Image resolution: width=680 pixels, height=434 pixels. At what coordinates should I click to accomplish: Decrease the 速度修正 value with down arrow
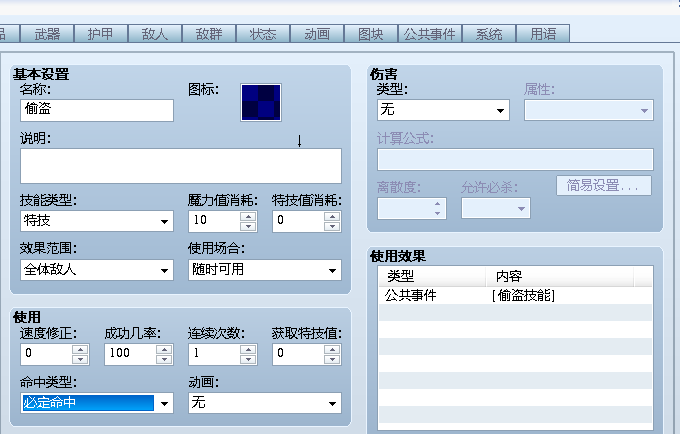tap(80, 359)
